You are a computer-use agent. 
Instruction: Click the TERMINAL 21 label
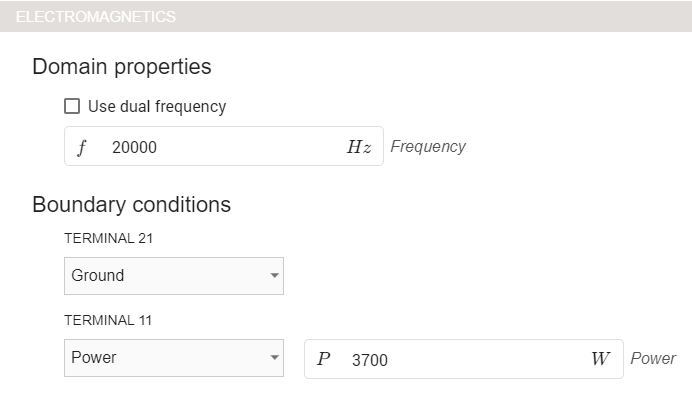coord(108,238)
